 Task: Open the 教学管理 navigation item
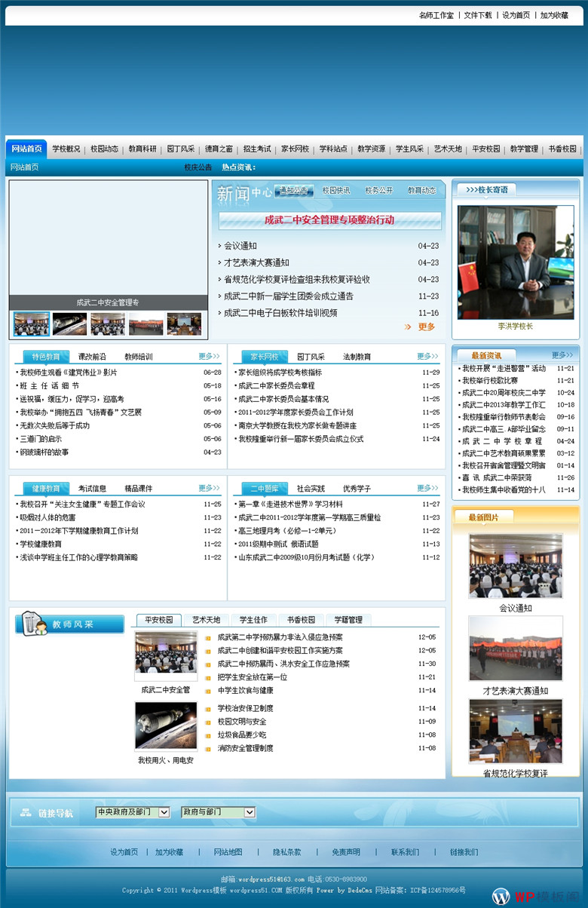(524, 149)
